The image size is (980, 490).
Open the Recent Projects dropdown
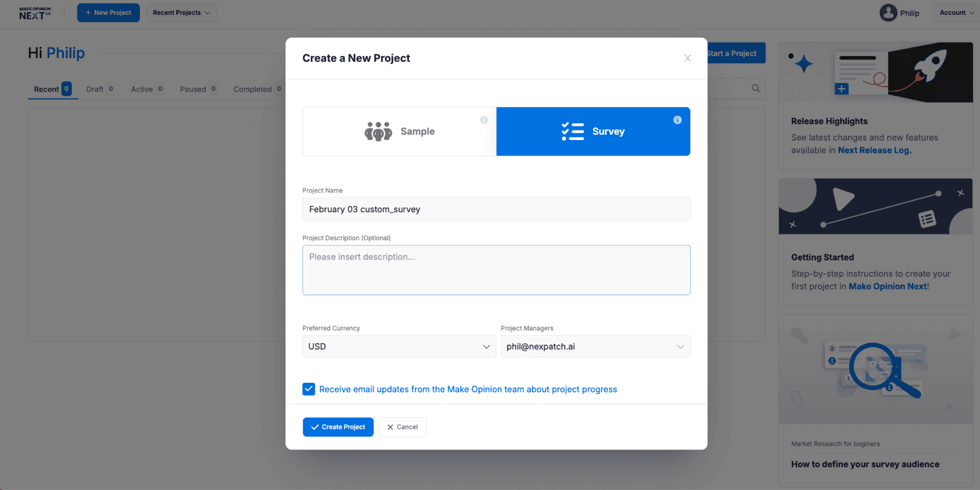click(x=181, y=13)
